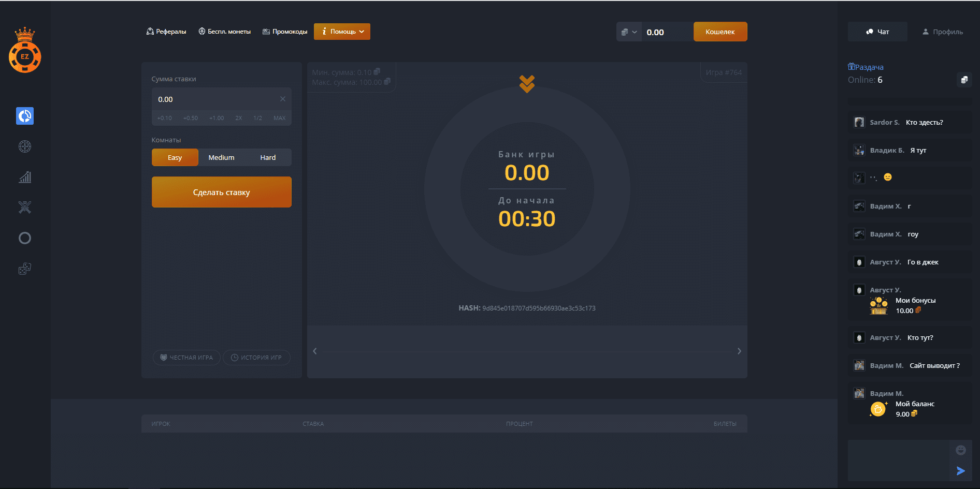980x489 pixels.
Task: Open the crash graph game icon
Action: tap(25, 177)
